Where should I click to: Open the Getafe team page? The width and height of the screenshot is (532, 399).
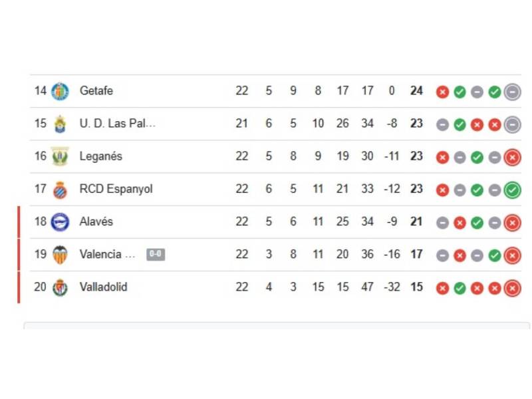[96, 92]
